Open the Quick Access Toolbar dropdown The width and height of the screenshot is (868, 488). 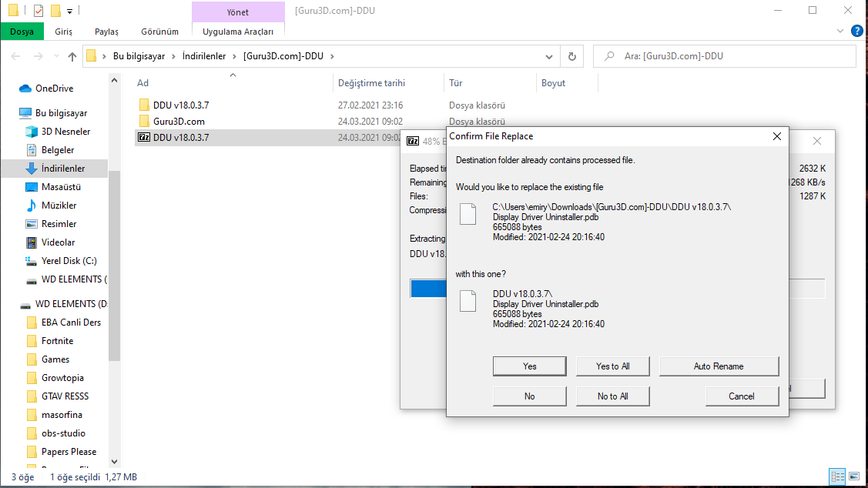[x=70, y=11]
